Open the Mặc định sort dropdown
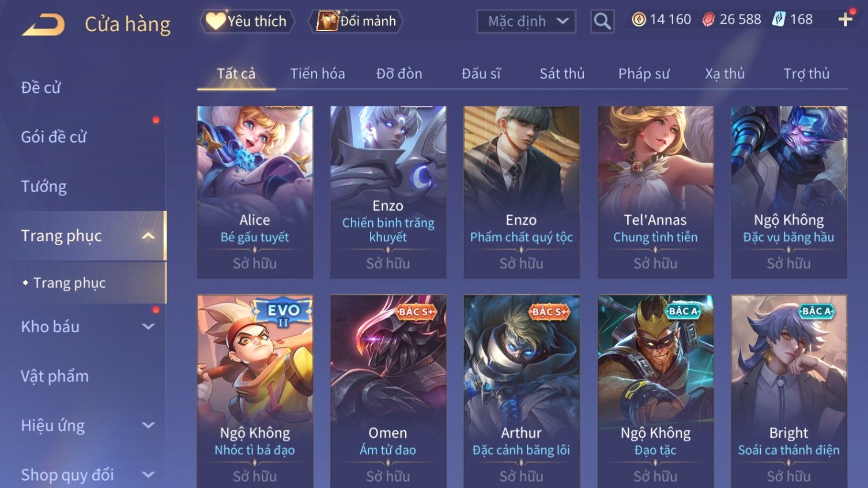The image size is (868, 488). click(x=526, y=21)
